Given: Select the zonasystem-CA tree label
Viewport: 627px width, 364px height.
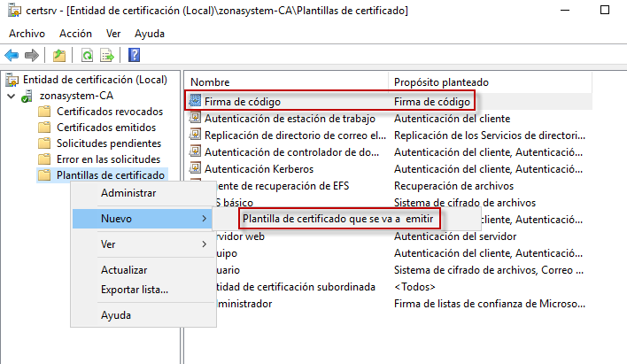Looking at the screenshot, I should pos(76,96).
